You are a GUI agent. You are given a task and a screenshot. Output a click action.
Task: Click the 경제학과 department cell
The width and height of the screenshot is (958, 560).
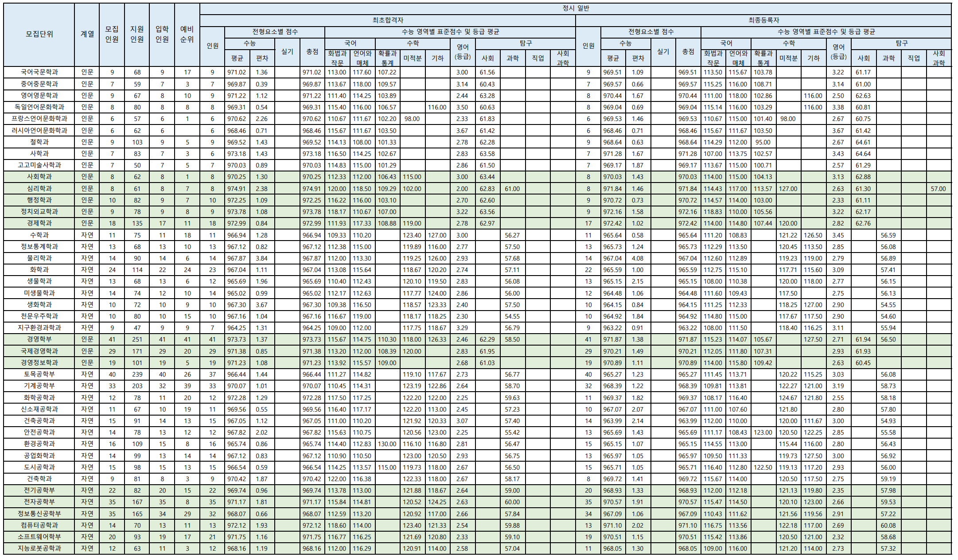pyautogui.click(x=39, y=223)
